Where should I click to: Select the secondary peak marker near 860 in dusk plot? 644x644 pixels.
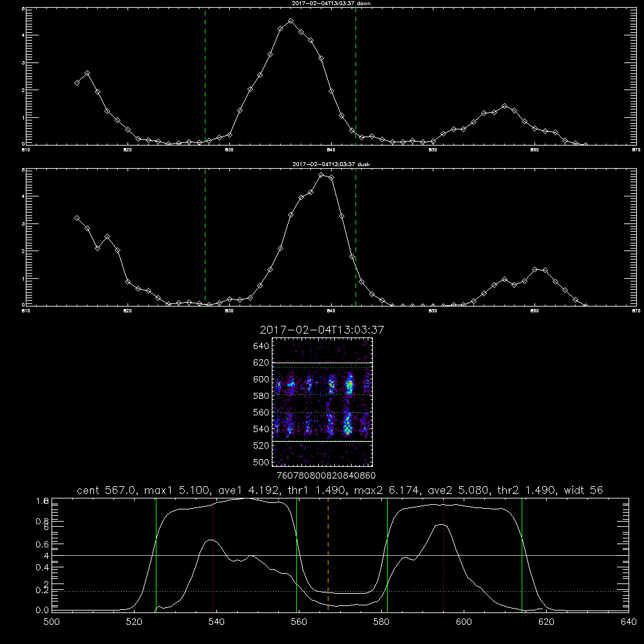tap(535, 269)
